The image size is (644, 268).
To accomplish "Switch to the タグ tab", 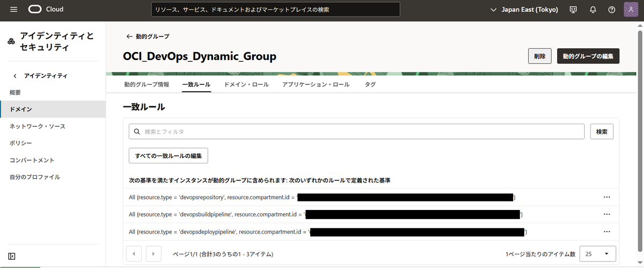I will tap(370, 84).
